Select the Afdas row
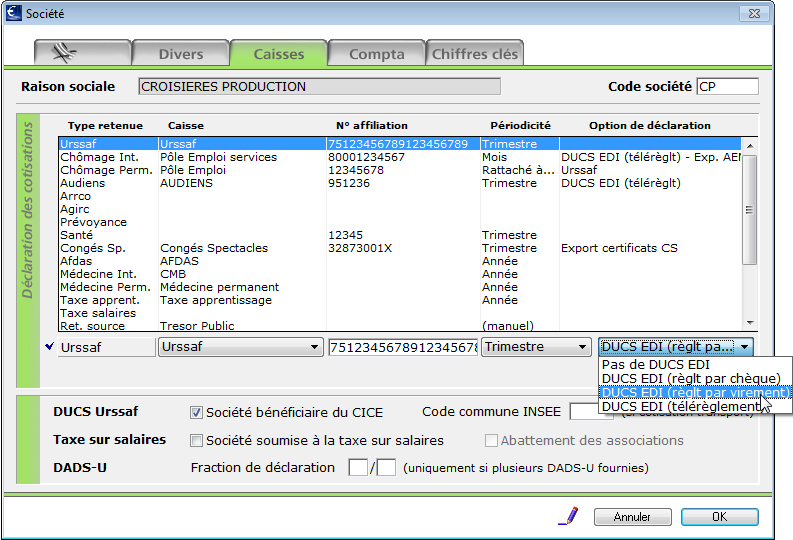Screen dimensions: 793x540 click(x=400, y=261)
